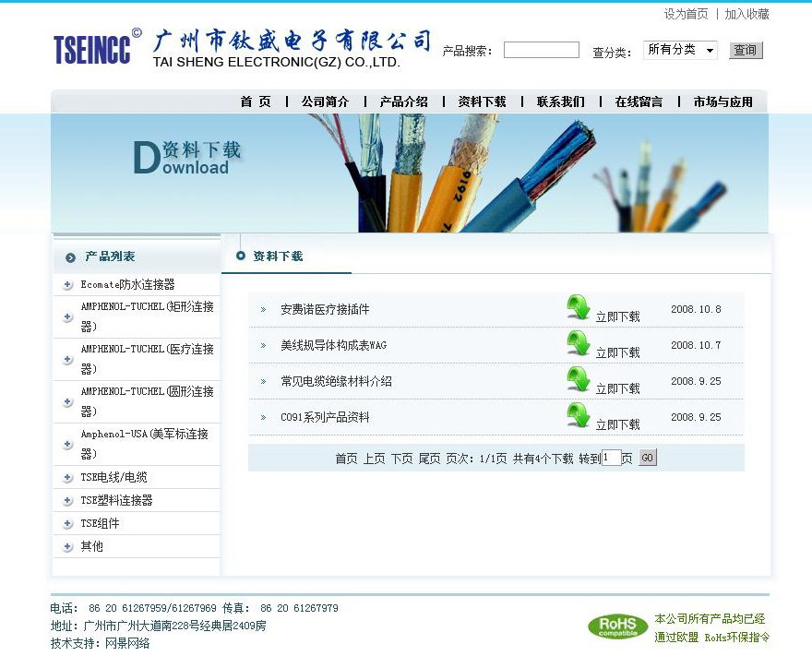Open 联系我们 in the navigation bar

pyautogui.click(x=561, y=102)
